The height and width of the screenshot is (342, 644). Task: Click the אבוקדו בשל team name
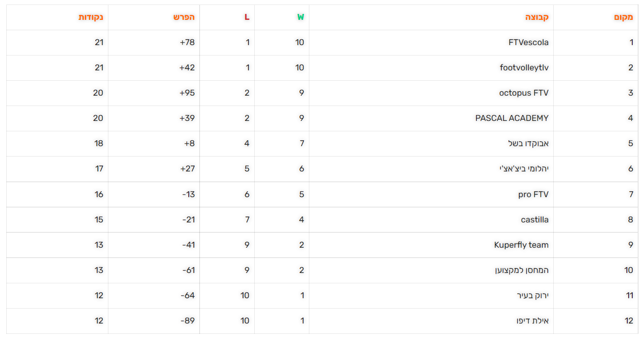coord(528,143)
